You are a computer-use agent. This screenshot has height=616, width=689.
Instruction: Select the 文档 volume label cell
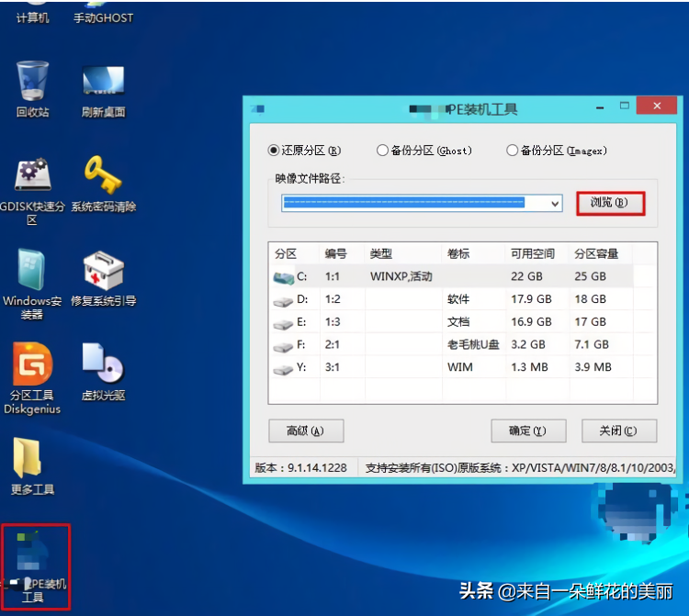click(x=458, y=322)
